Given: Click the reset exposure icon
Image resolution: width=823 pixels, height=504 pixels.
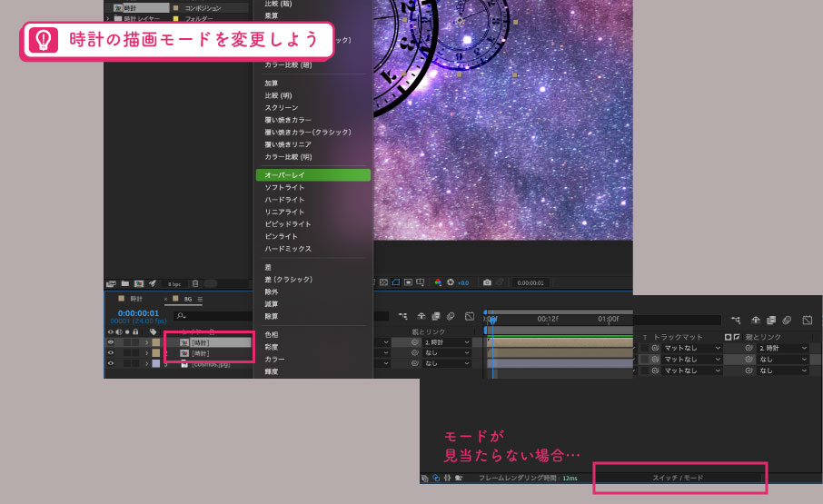Looking at the screenshot, I should 451,282.
